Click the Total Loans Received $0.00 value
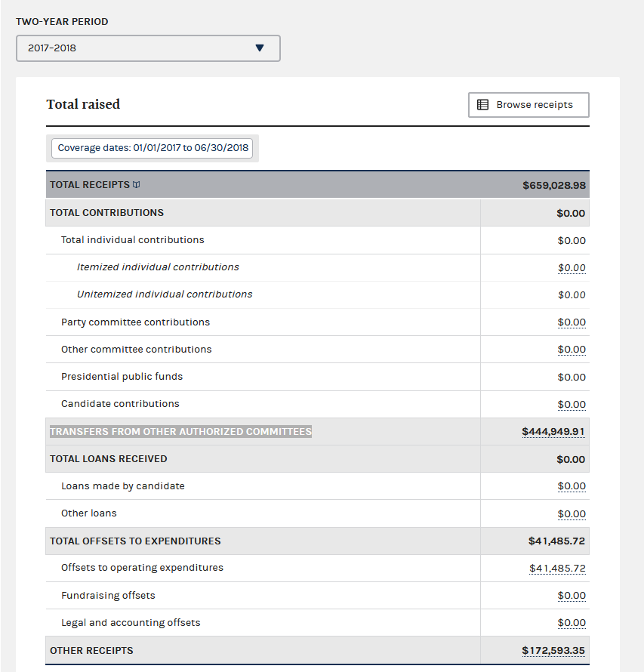This screenshot has height=672, width=644. pyautogui.click(x=571, y=459)
